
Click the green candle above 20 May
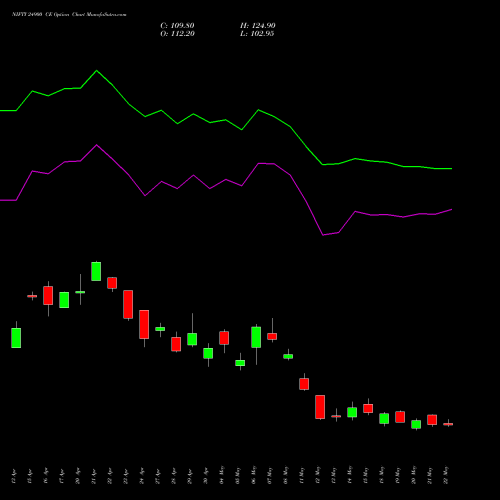point(416,424)
